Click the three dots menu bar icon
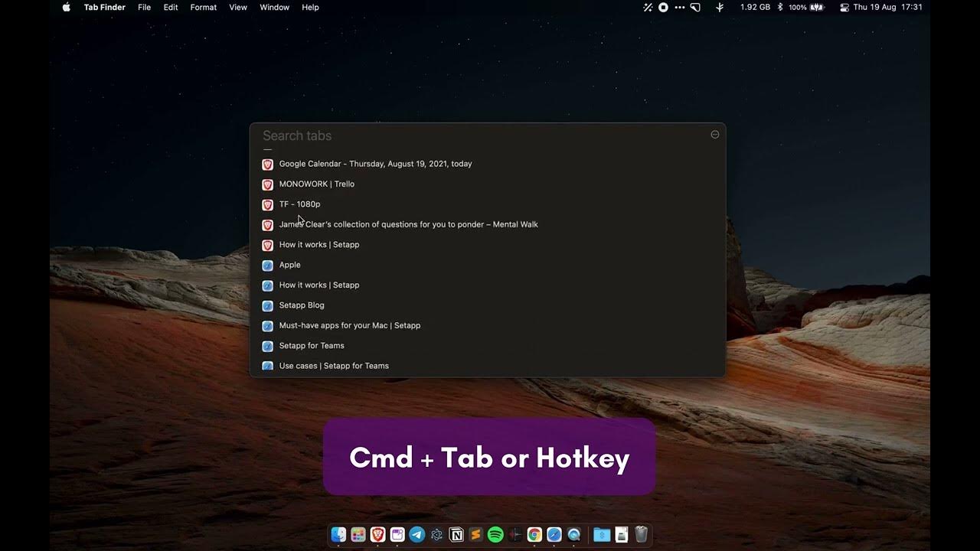Viewport: 980px width, 551px height. click(x=680, y=7)
